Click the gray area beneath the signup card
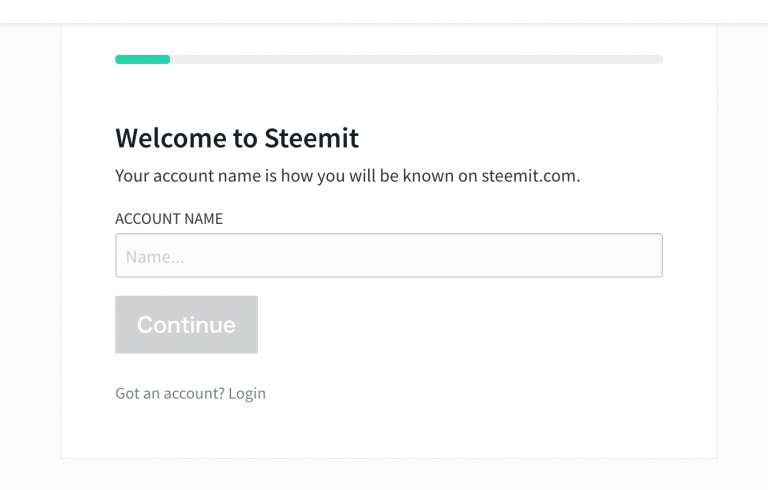This screenshot has width=768, height=490. pos(388,475)
